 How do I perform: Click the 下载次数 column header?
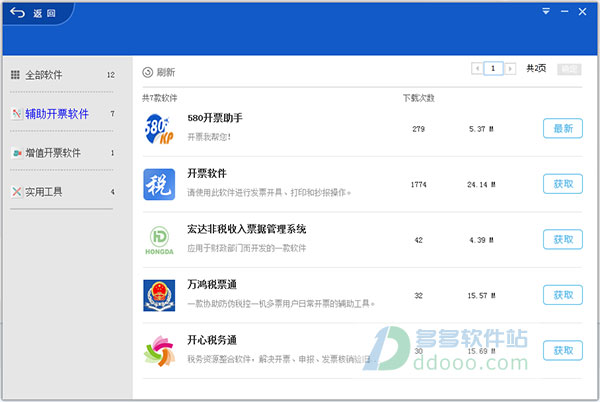pyautogui.click(x=419, y=98)
